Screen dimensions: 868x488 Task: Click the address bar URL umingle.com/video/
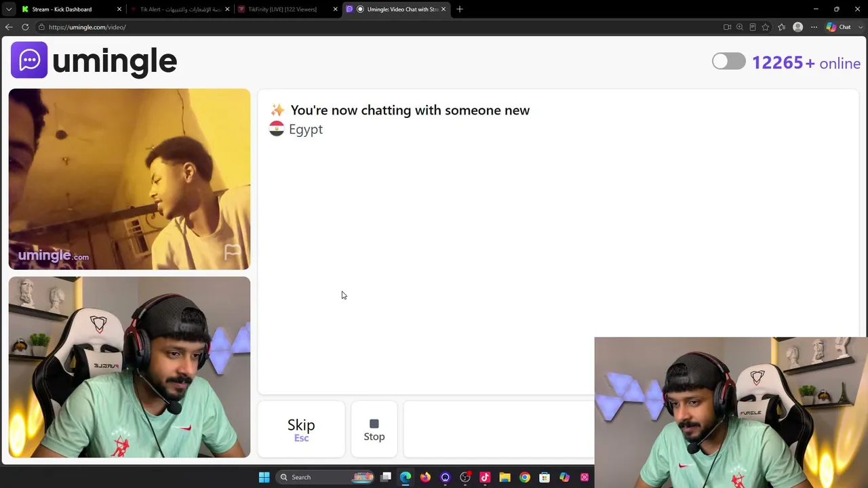click(87, 27)
